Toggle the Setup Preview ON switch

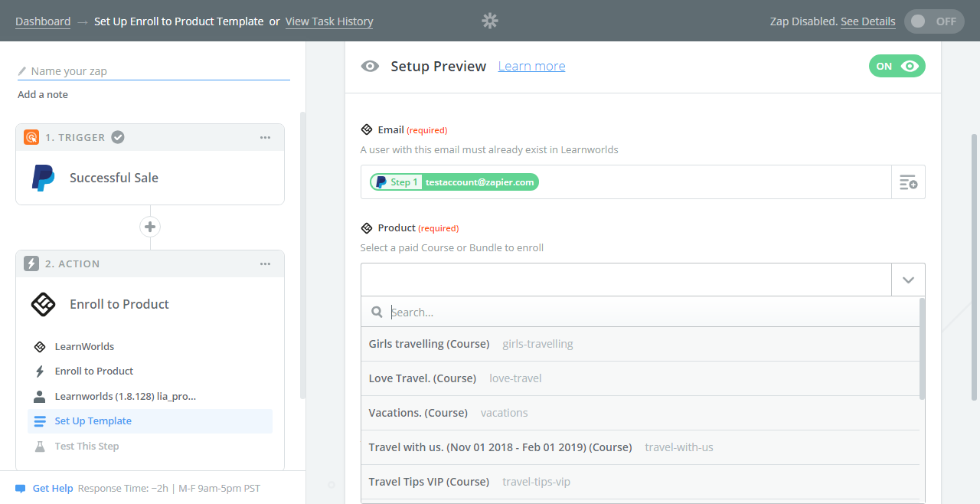897,67
